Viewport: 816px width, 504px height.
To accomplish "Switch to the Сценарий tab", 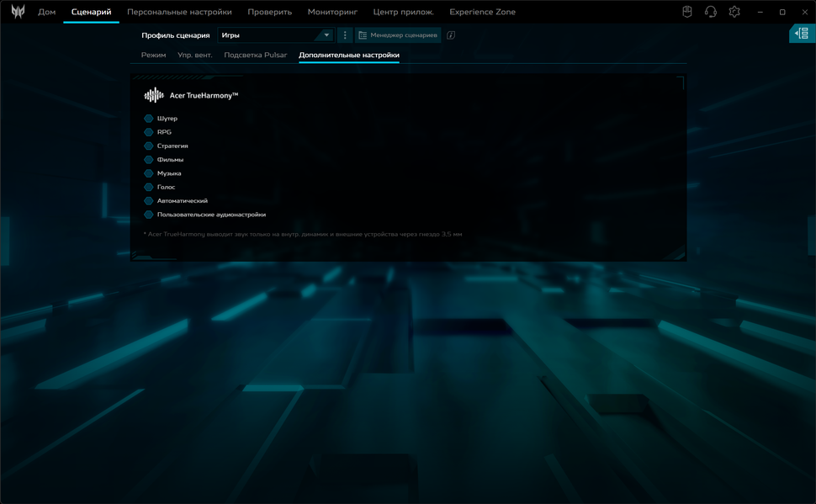I will (91, 12).
